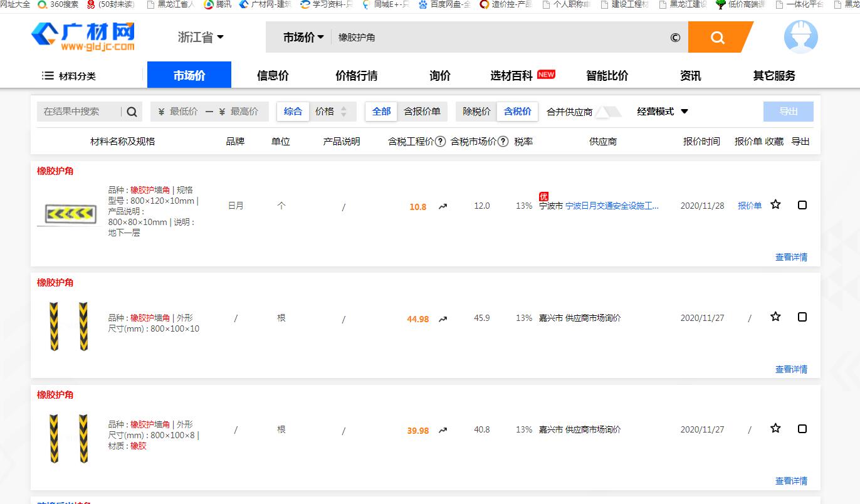
Task: Select the 含税价 option
Action: click(518, 112)
